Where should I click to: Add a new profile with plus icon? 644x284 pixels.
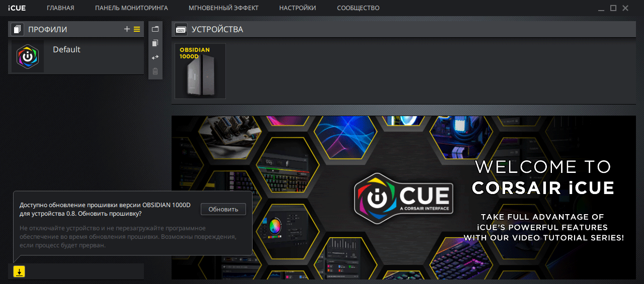pos(127,29)
